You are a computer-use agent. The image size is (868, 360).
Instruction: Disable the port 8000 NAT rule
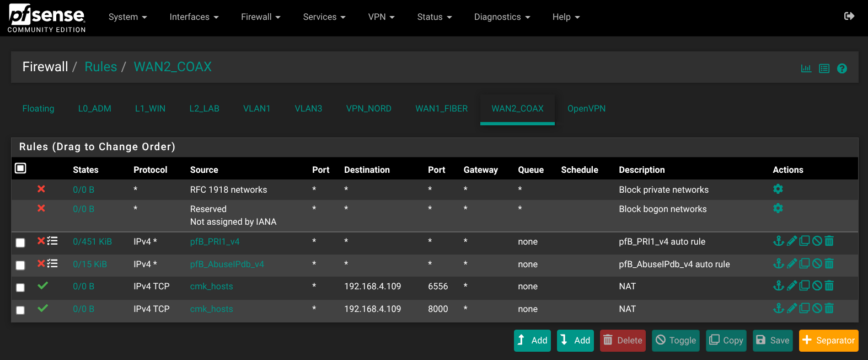pyautogui.click(x=817, y=308)
